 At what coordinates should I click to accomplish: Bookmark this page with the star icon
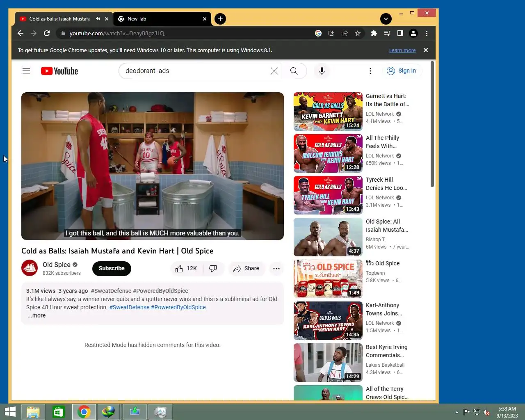click(x=358, y=33)
